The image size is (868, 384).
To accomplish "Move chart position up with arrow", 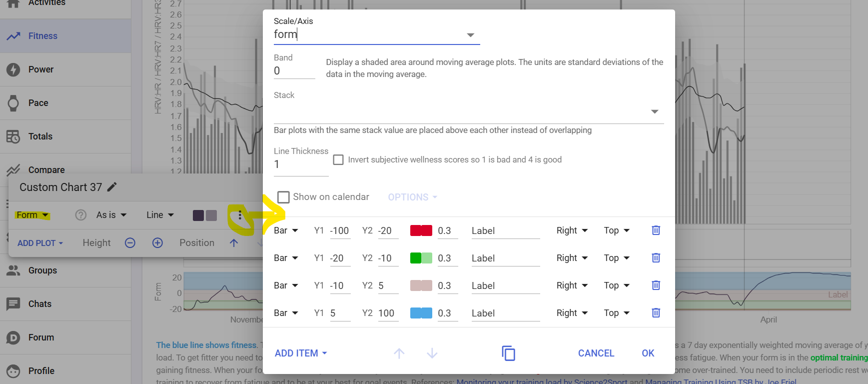I will 234,243.
